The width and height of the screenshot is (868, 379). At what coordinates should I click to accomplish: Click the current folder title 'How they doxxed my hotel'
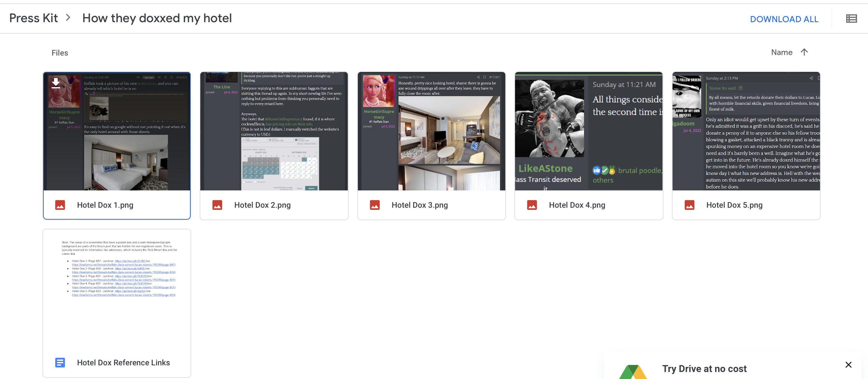[x=157, y=18]
